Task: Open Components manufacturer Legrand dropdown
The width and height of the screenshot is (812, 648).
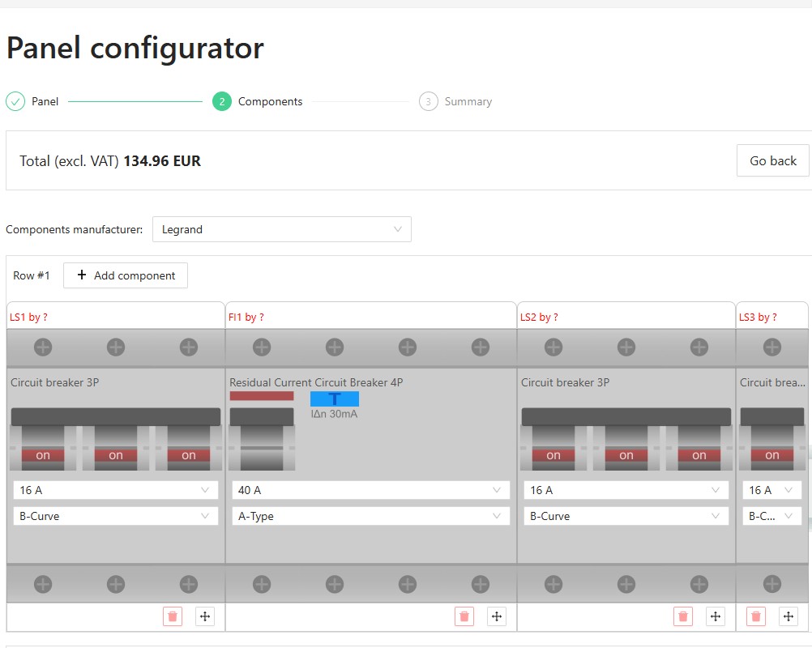Action: click(282, 229)
